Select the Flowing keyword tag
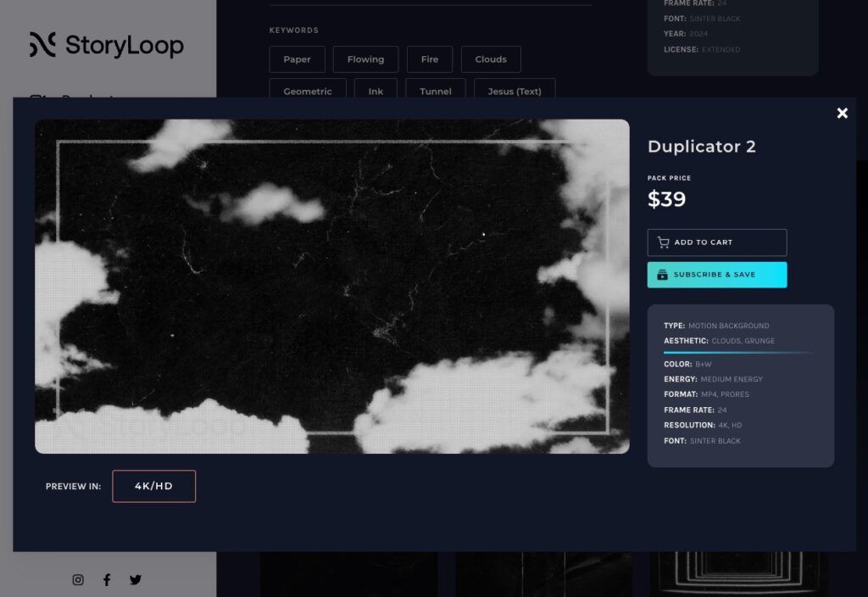Screen dimensions: 868x597 click(x=365, y=59)
